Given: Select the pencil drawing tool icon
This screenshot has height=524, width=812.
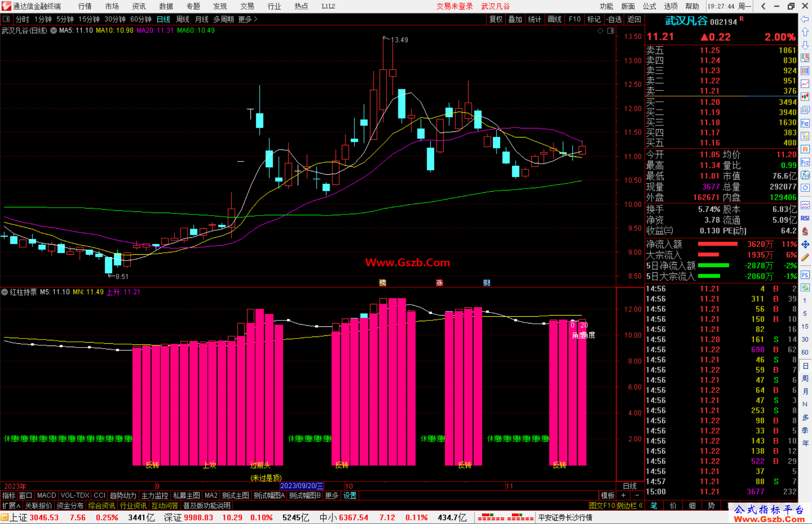Looking at the screenshot, I should click(x=805, y=257).
